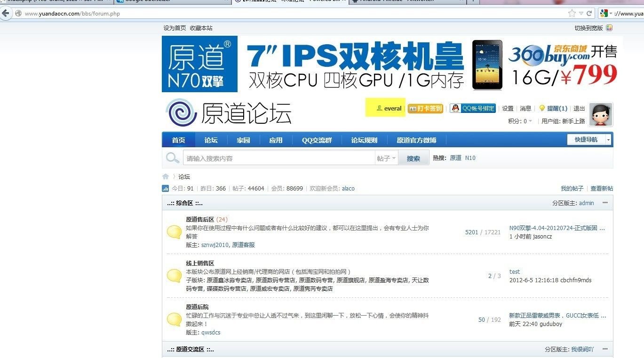Open moderator qwsdcs profile

pos(211,332)
